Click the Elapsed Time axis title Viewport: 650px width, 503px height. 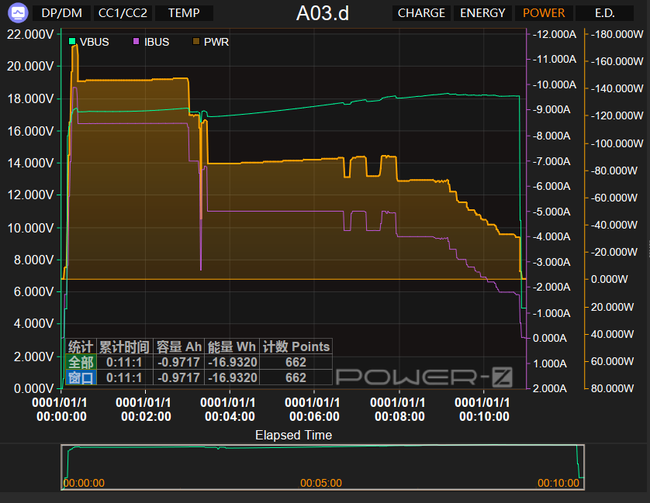[293, 435]
